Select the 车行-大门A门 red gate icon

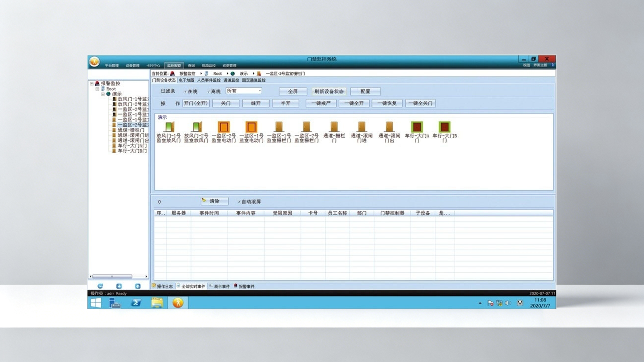click(x=417, y=127)
